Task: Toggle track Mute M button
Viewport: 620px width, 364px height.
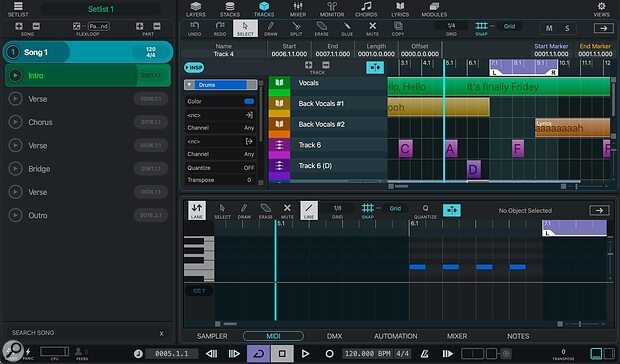Action: point(549,28)
